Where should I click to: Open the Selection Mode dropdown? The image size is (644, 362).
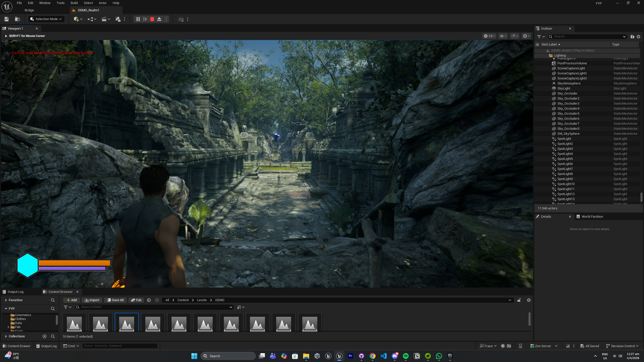tap(47, 19)
